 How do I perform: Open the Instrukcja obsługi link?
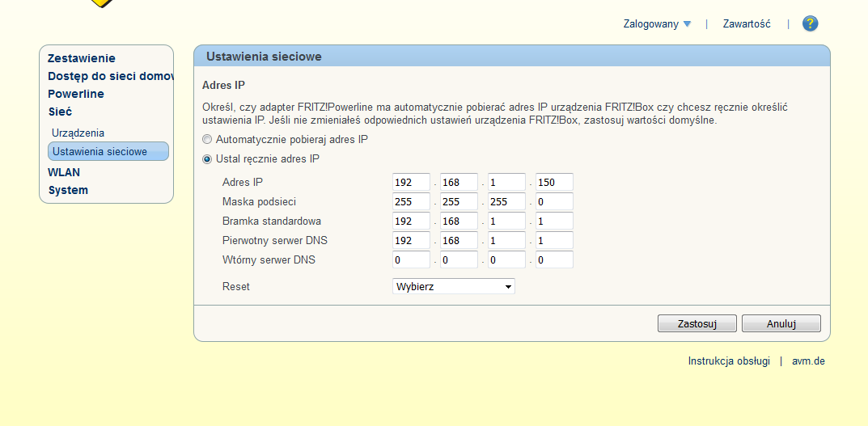click(x=729, y=361)
